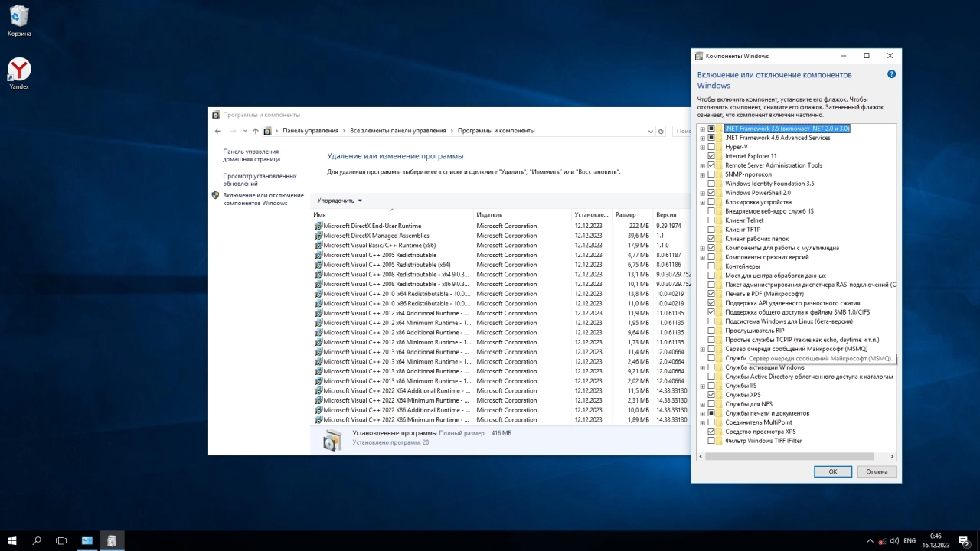Open the Windows Start menu
Viewport: 980px width, 551px height.
point(12,540)
